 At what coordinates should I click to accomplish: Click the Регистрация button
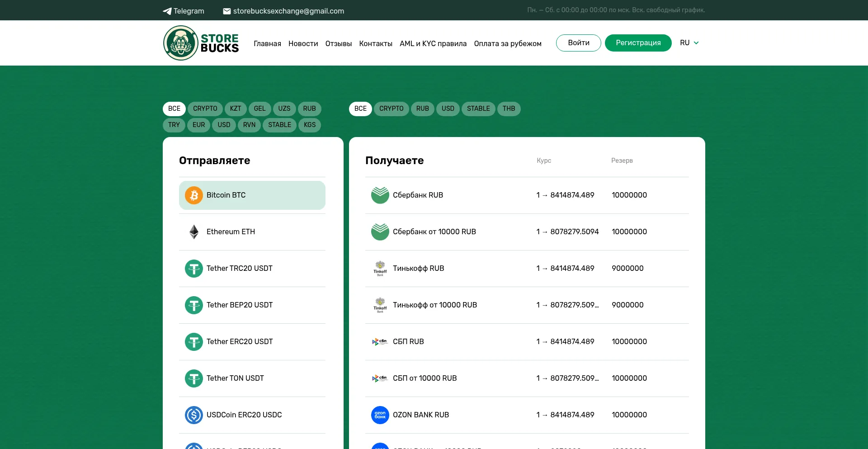tap(638, 43)
